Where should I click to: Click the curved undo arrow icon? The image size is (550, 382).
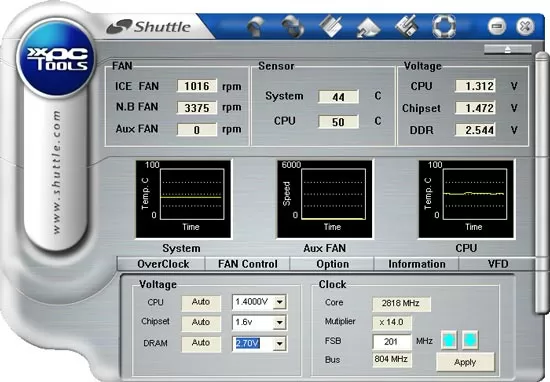[256, 27]
